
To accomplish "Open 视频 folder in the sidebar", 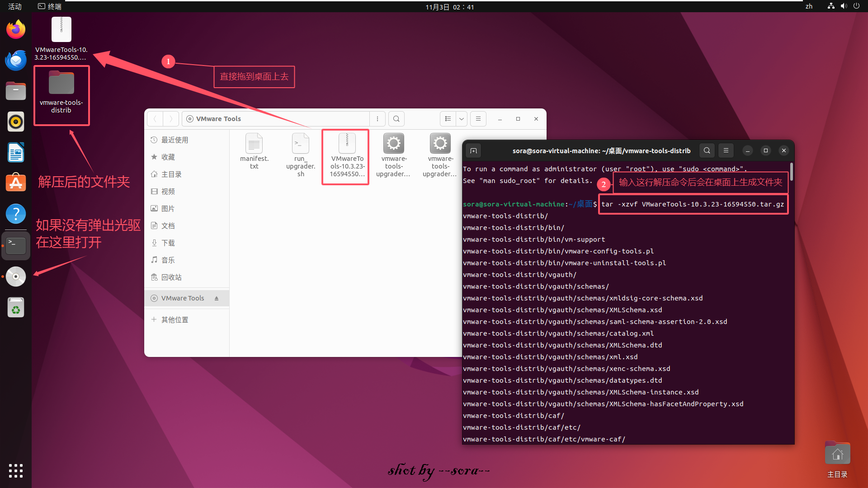I will click(x=187, y=192).
